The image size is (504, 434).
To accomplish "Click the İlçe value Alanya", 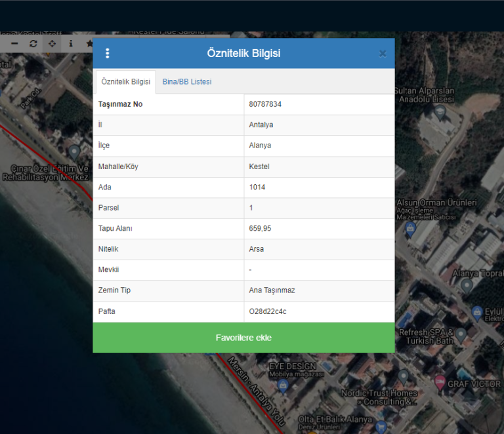I will pos(260,146).
